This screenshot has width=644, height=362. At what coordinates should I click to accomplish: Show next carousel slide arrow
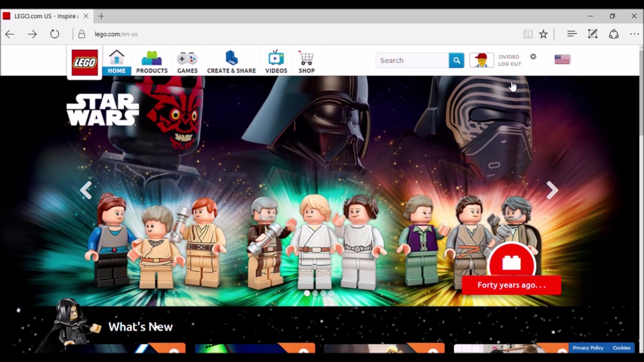(552, 190)
